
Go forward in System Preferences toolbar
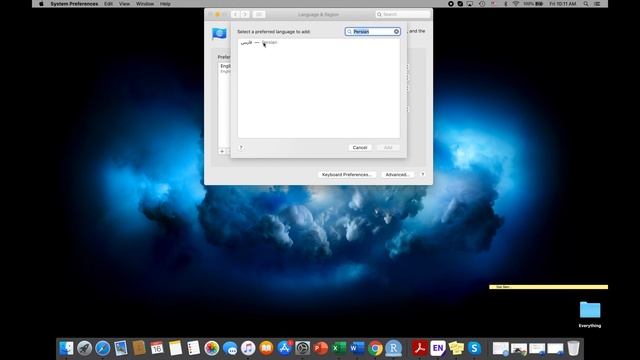[x=245, y=14]
